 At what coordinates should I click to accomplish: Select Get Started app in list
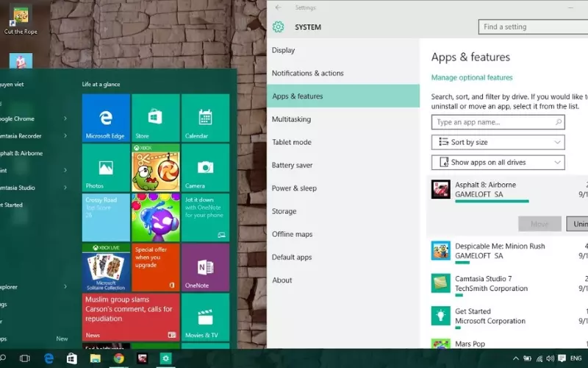click(507, 316)
